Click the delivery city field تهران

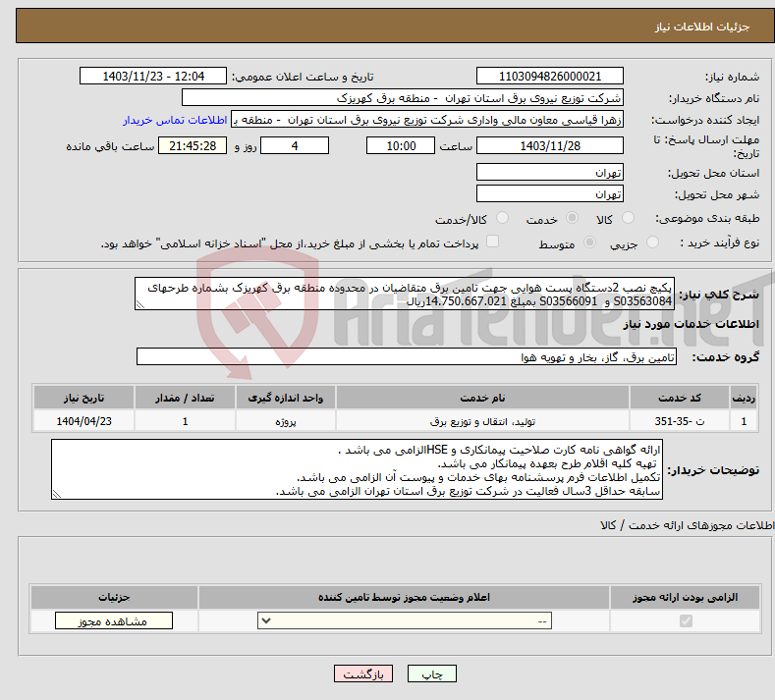pos(550,193)
